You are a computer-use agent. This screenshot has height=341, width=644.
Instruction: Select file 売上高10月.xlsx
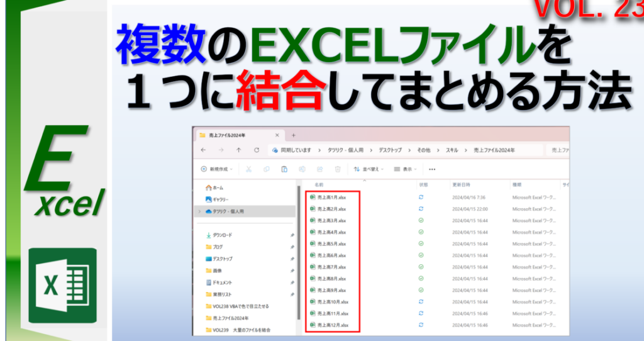[330, 302]
